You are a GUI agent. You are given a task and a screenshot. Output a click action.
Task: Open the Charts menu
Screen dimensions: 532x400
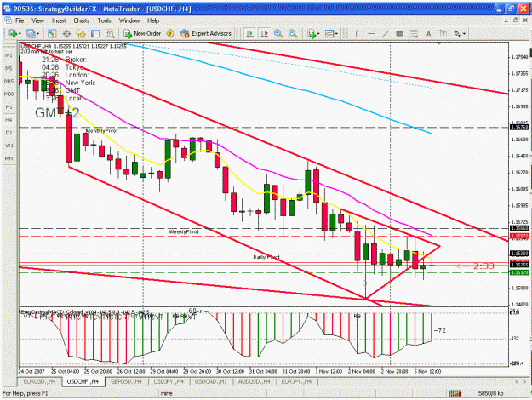pos(82,20)
